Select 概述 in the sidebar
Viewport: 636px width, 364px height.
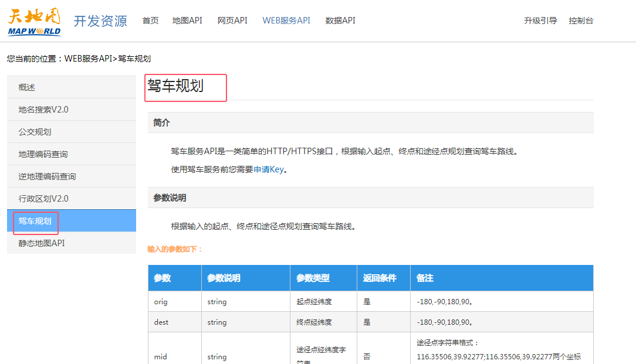tap(72, 87)
